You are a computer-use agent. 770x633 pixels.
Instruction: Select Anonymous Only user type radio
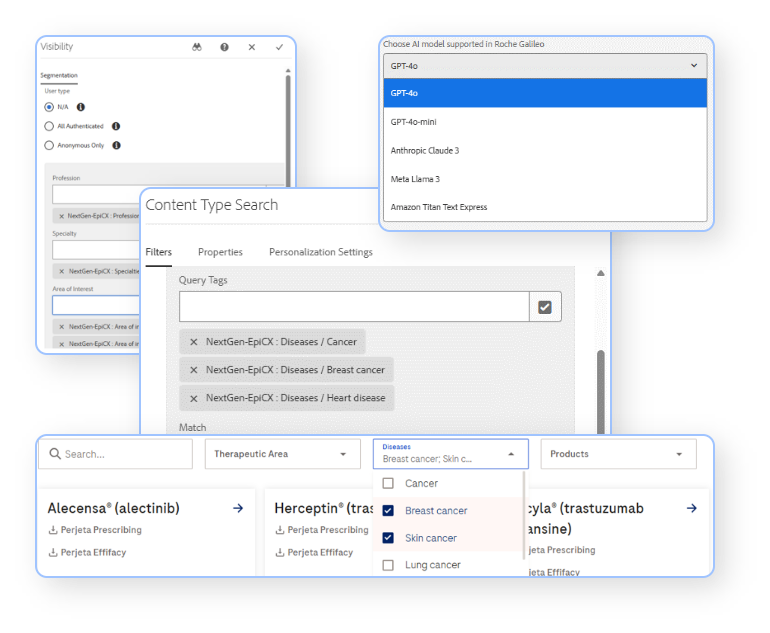click(x=49, y=145)
